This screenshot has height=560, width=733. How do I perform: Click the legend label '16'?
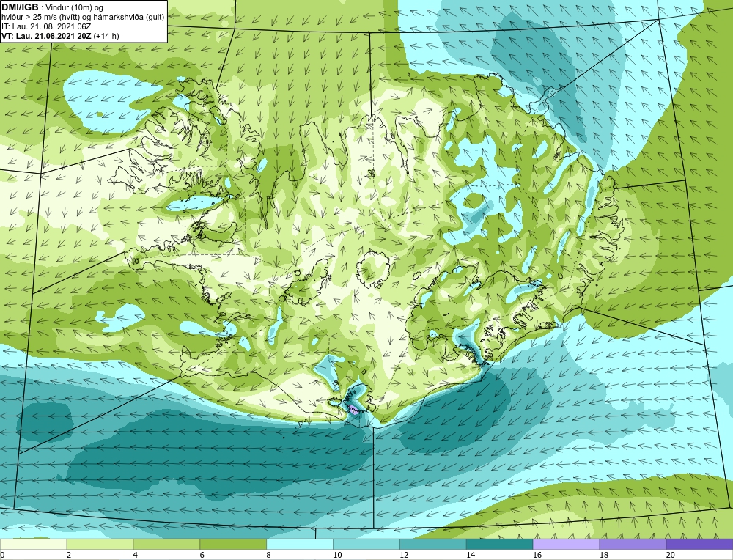pos(537,555)
